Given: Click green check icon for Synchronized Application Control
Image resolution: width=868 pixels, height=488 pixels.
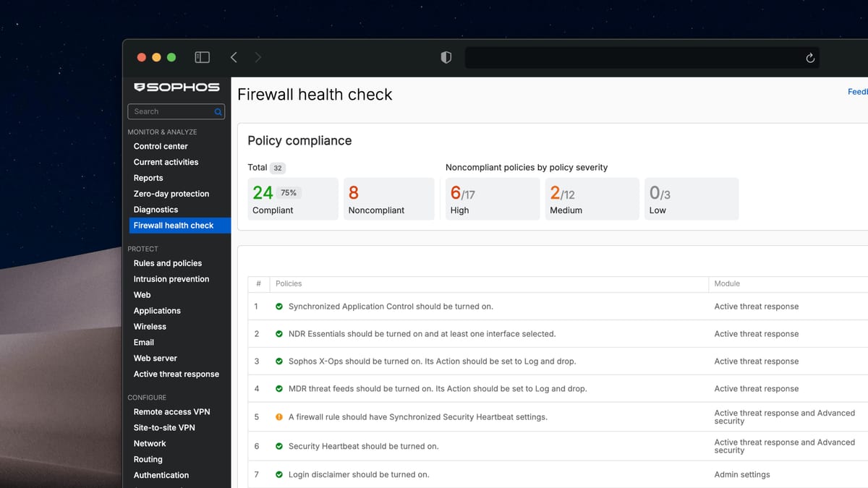Looking at the screenshot, I should click(279, 307).
